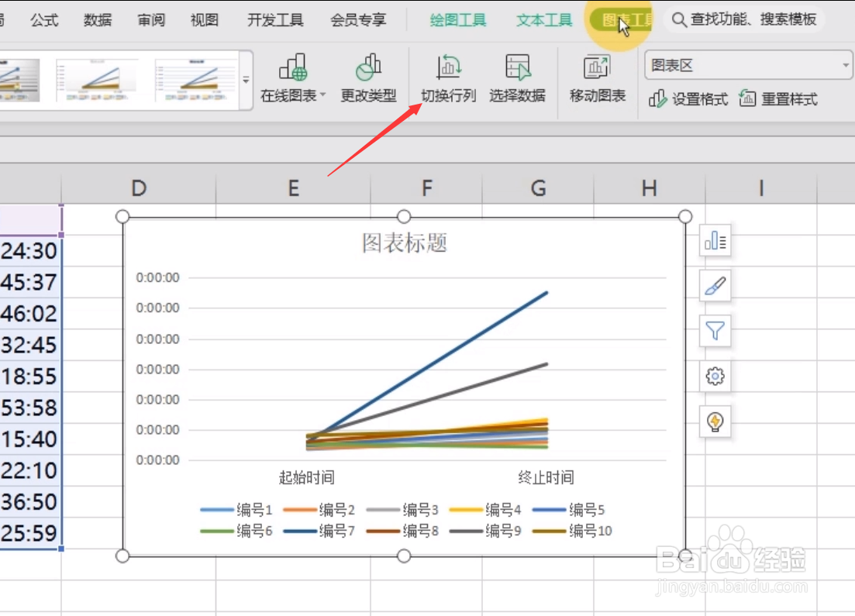
Task: Select column D header
Action: click(x=139, y=188)
